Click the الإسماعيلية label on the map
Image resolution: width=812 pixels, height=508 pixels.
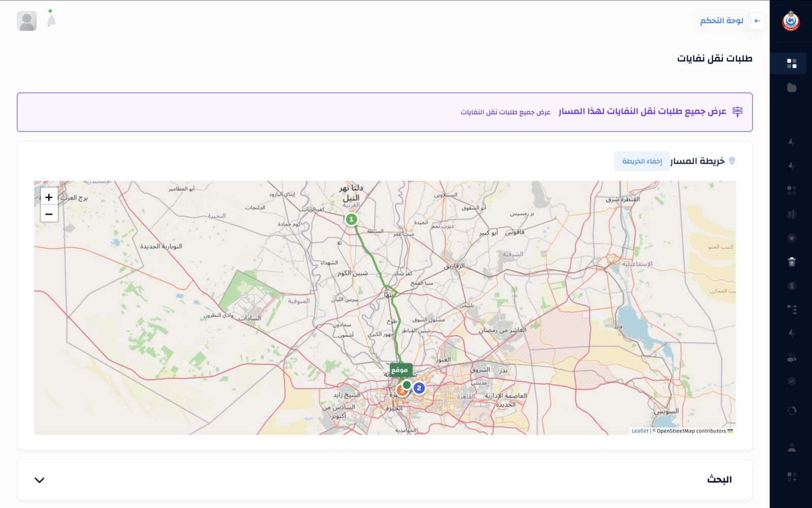637,264
